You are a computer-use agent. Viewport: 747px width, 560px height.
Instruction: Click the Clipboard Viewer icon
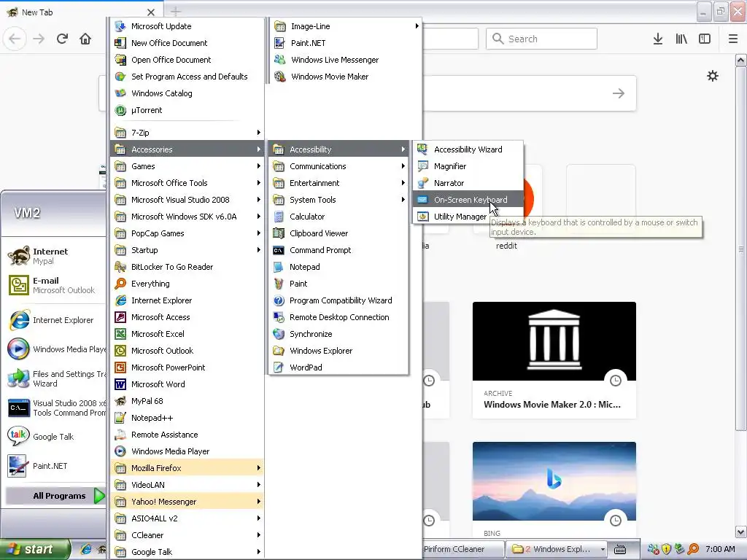coord(279,233)
